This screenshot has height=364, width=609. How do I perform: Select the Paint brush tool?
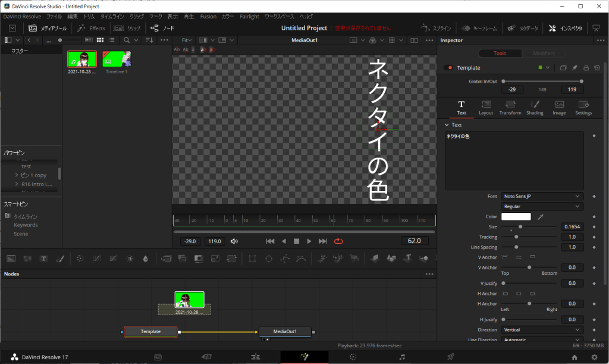(60, 259)
